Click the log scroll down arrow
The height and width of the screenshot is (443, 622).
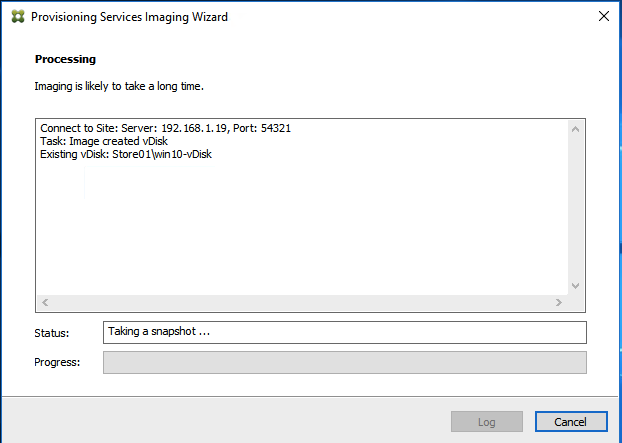point(576,286)
